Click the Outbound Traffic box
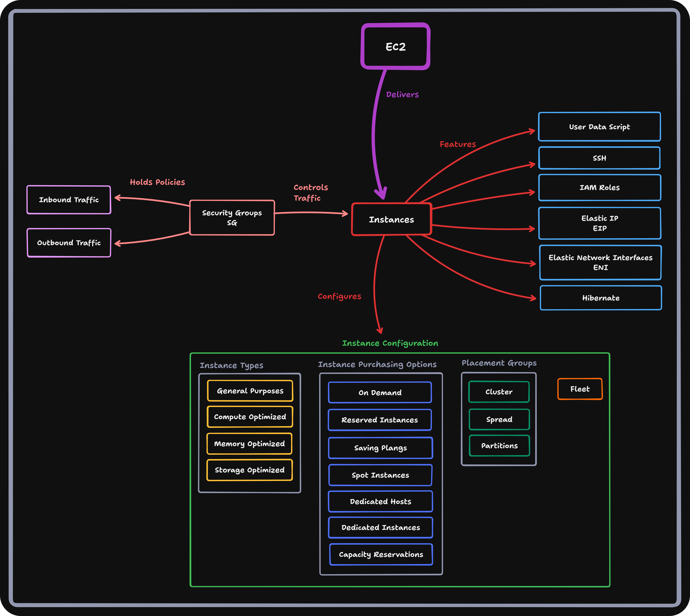This screenshot has width=690, height=616. (x=69, y=243)
